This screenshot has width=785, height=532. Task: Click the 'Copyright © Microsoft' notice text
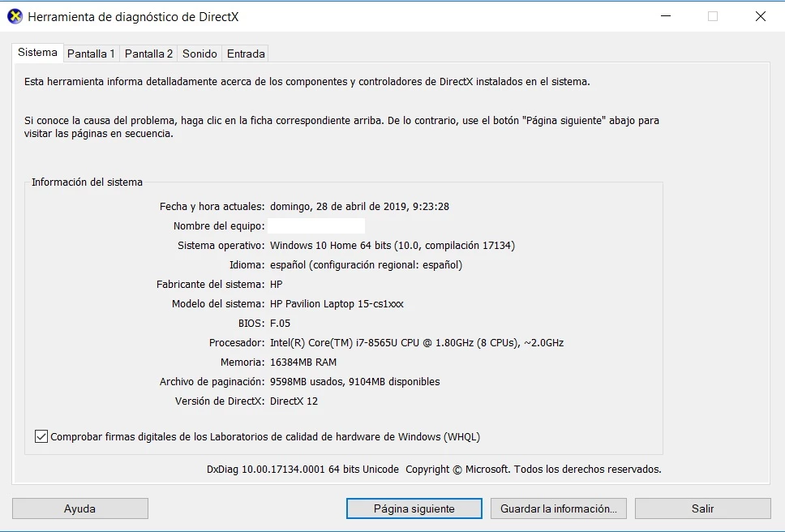[457, 470]
